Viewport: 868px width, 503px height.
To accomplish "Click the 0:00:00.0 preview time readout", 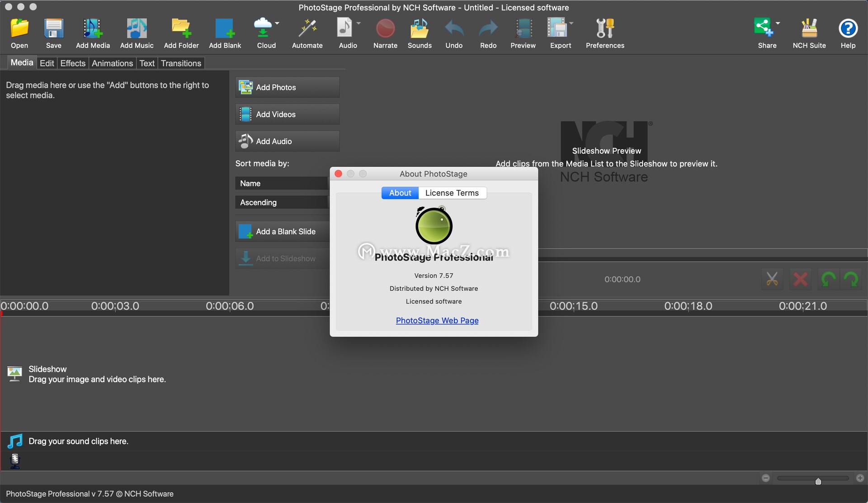I will pyautogui.click(x=623, y=279).
